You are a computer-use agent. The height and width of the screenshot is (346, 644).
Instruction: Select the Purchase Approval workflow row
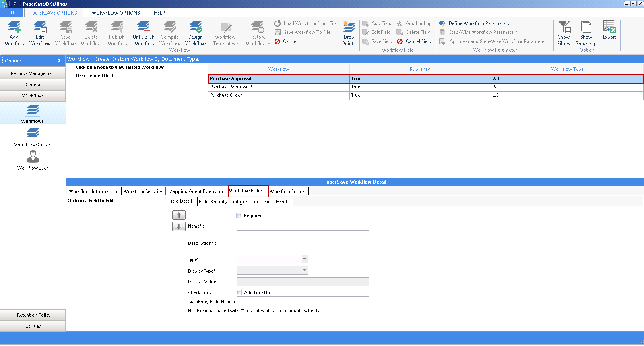coord(426,79)
